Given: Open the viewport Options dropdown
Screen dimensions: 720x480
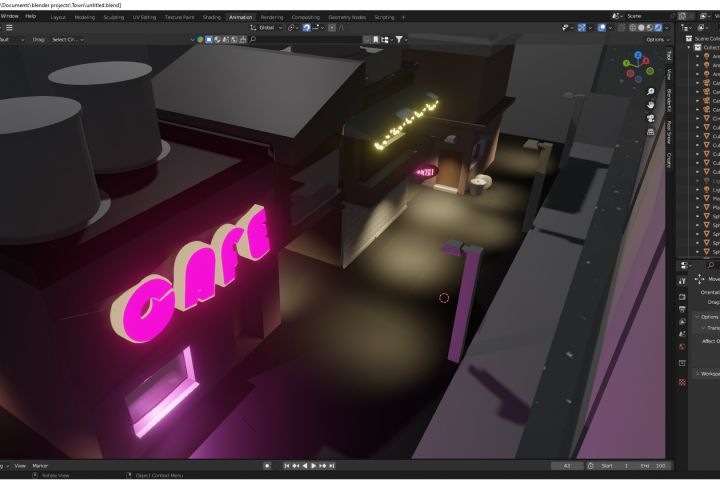Looking at the screenshot, I should (x=657, y=40).
